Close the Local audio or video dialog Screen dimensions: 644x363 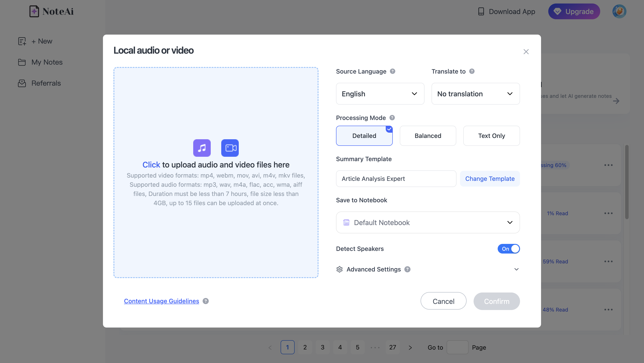point(526,52)
